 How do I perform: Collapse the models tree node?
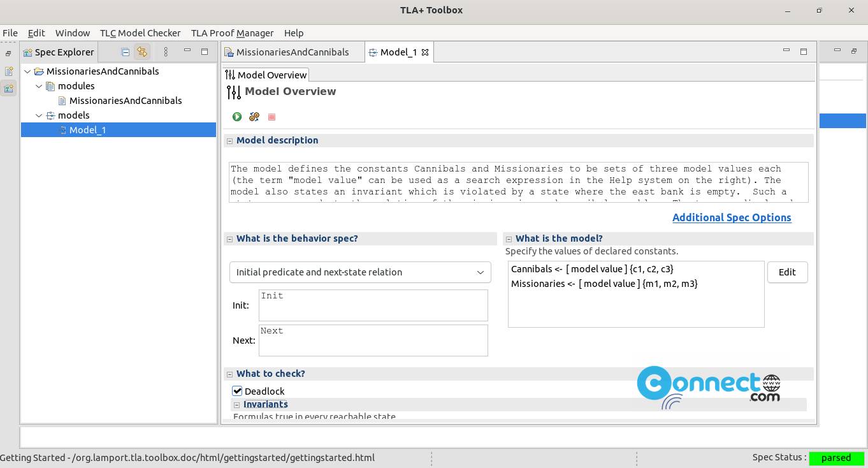click(39, 115)
